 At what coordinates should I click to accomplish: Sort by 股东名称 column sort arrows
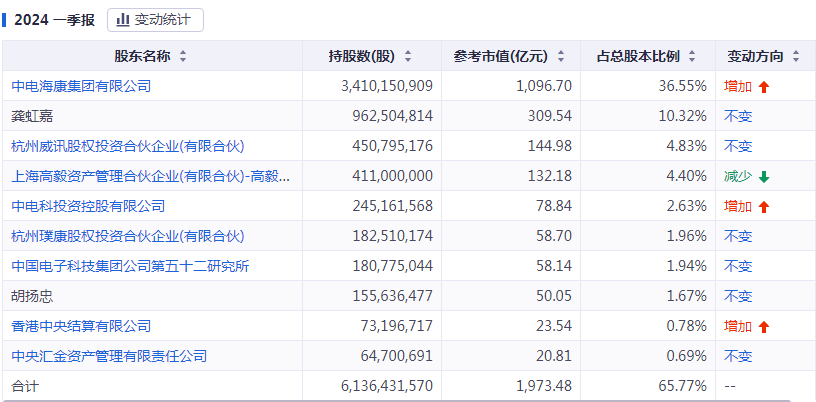click(x=182, y=56)
